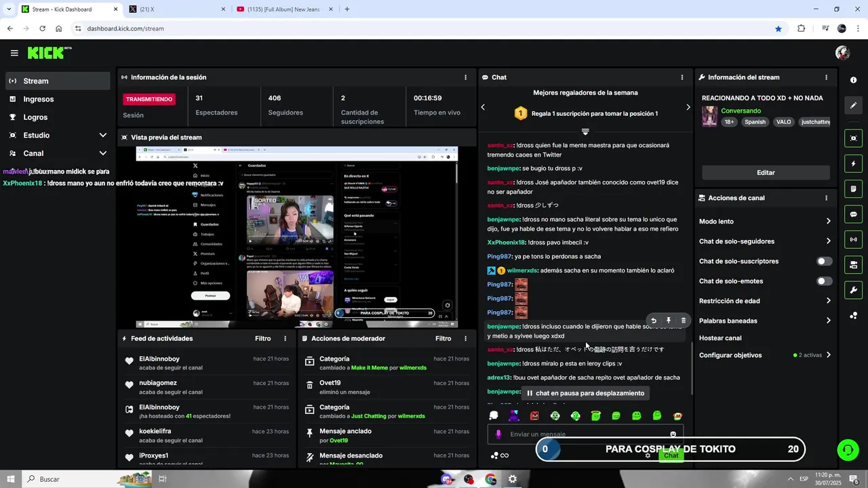The height and width of the screenshot is (488, 868).
Task: Pick the red angry emote in the quick row
Action: coord(534,415)
